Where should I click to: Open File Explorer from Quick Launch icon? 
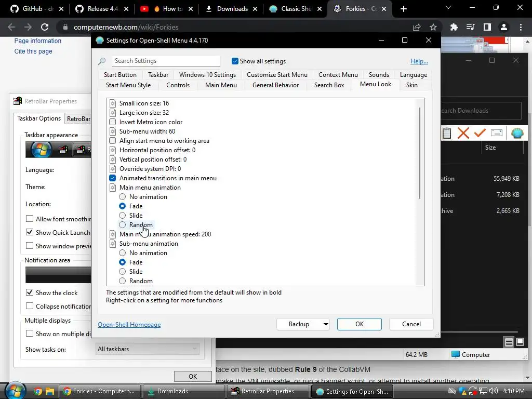point(50,392)
